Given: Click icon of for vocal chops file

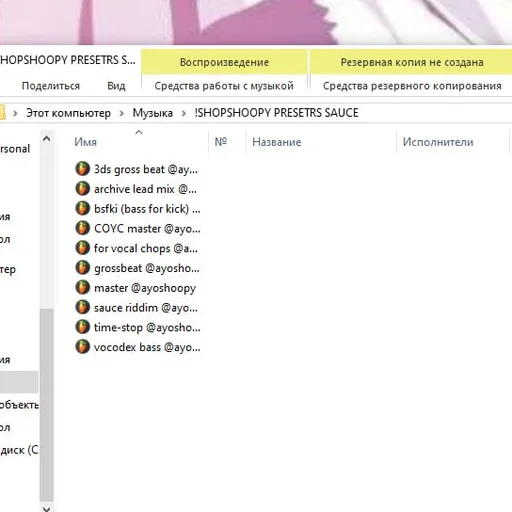Looking at the screenshot, I should [x=82, y=248].
